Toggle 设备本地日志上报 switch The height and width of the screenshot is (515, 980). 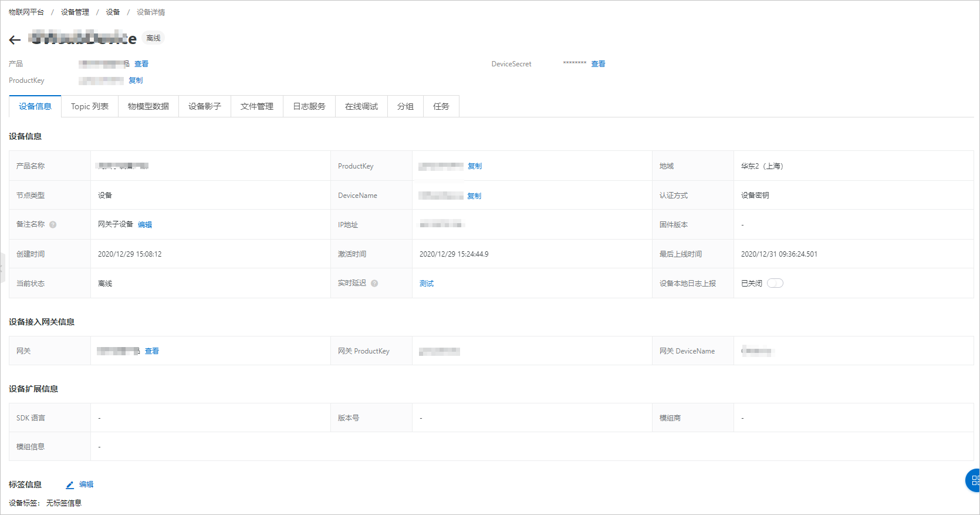tap(775, 283)
